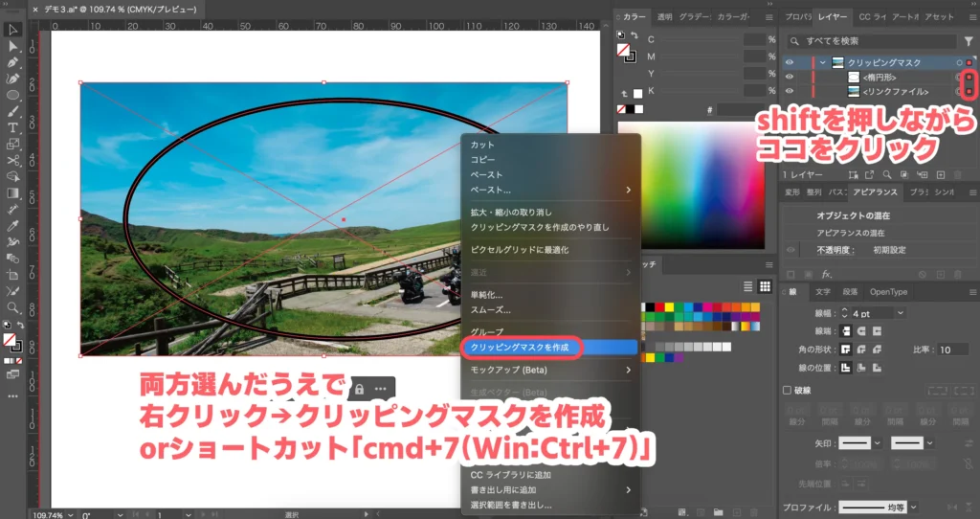The image size is (980, 519).
Task: Click グループ in the context menu
Action: pyautogui.click(x=486, y=331)
